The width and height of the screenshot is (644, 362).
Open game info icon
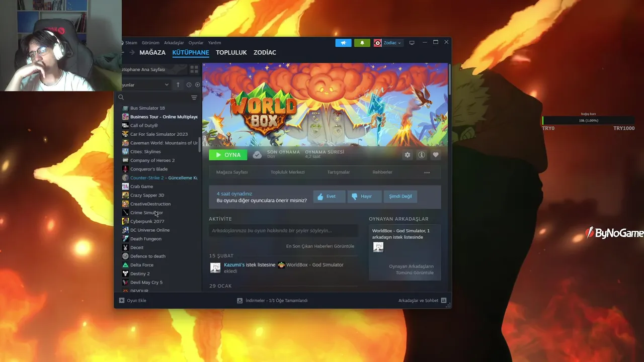pyautogui.click(x=422, y=155)
